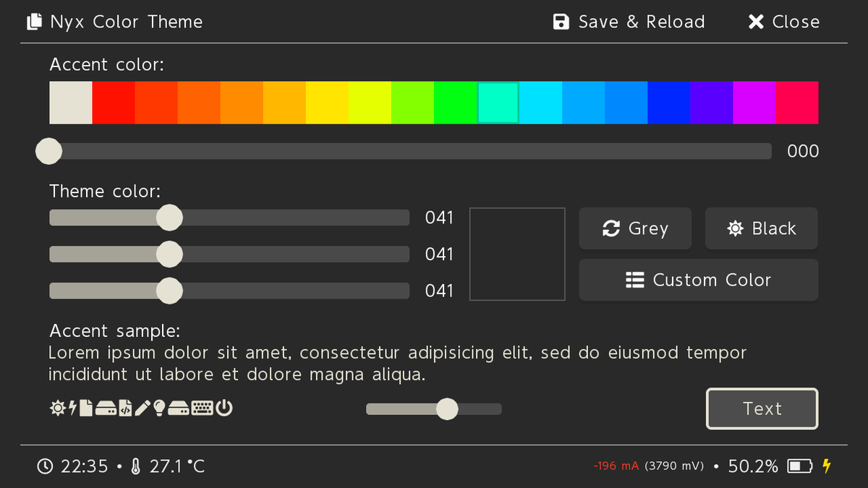Click the pages icon beside Nyx Color Theme
This screenshot has width=868, height=488.
[35, 22]
